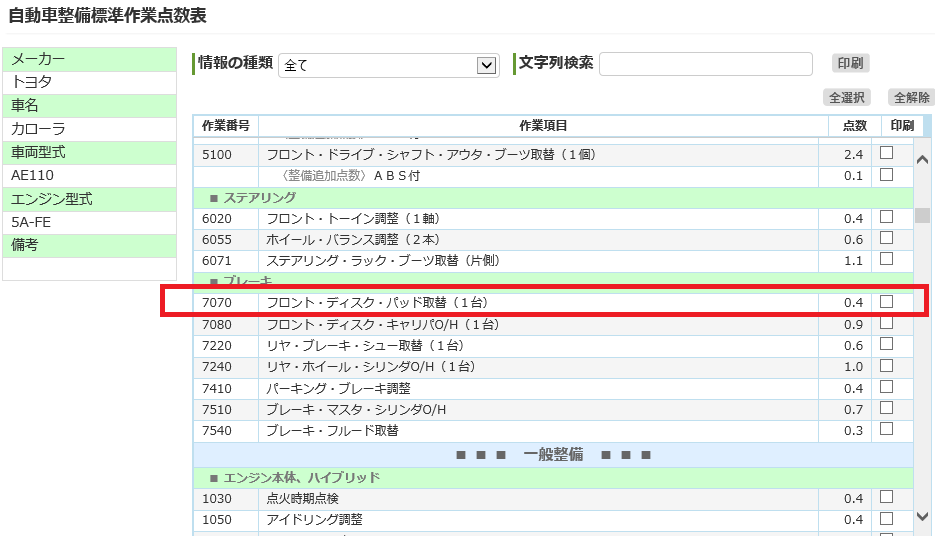The image size is (935, 536).
Task: Click the 点数 column header
Action: (x=854, y=126)
